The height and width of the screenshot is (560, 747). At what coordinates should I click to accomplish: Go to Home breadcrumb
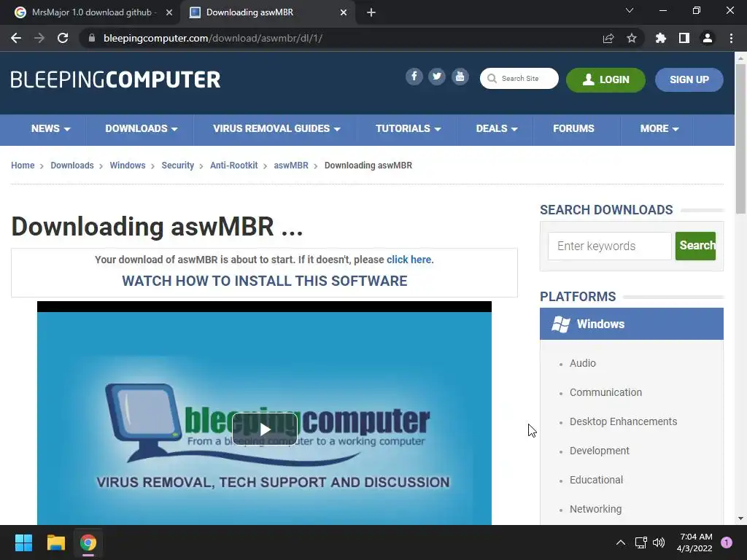pos(23,166)
